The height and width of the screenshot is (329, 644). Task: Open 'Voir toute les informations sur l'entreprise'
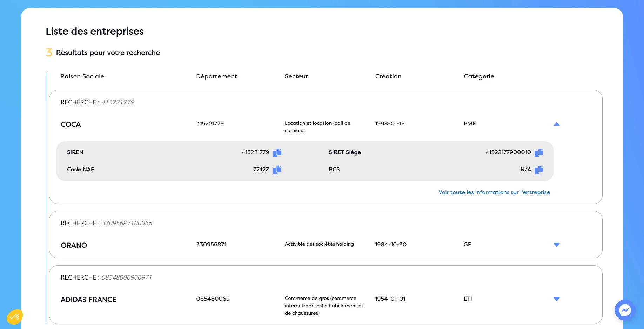494,192
